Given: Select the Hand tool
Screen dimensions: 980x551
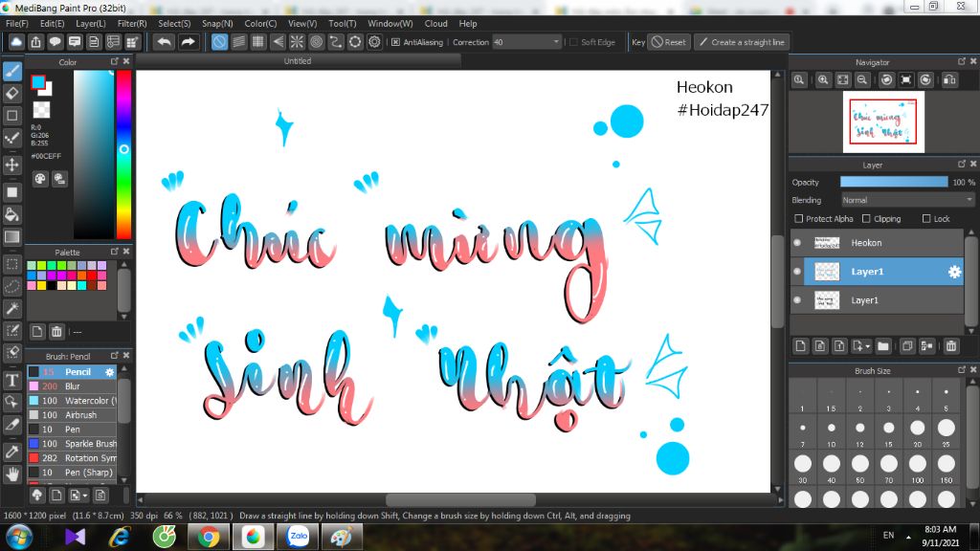Looking at the screenshot, I should coord(12,474).
